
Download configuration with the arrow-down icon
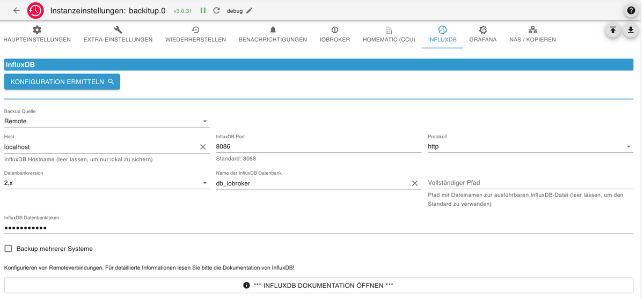[x=631, y=31]
